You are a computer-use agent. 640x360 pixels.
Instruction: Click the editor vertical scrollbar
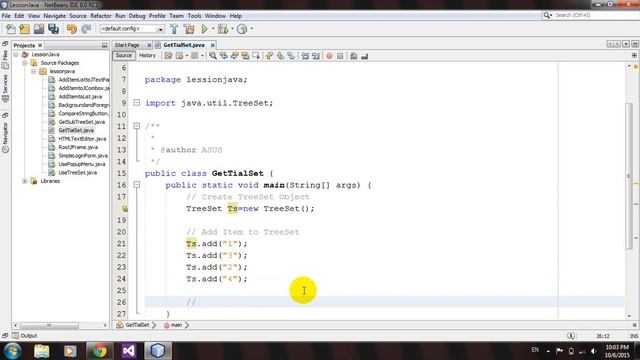coord(629,176)
